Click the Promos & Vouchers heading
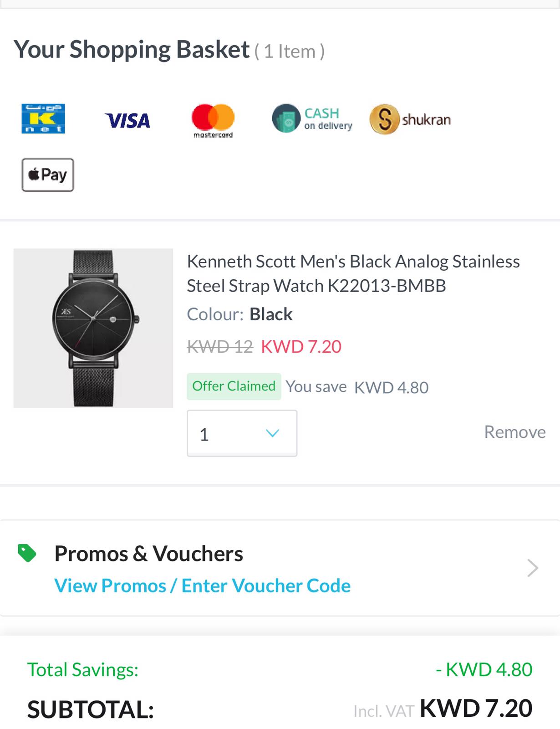The image size is (560, 729). (x=148, y=554)
